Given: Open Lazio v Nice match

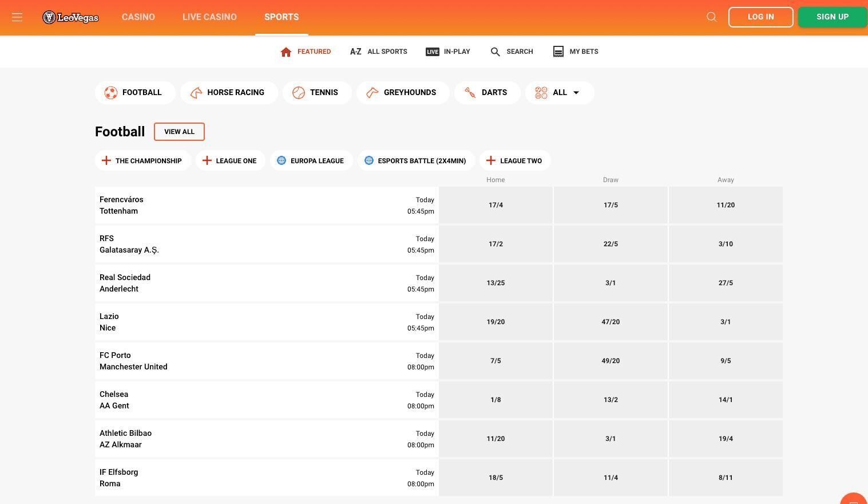Looking at the screenshot, I should click(267, 322).
